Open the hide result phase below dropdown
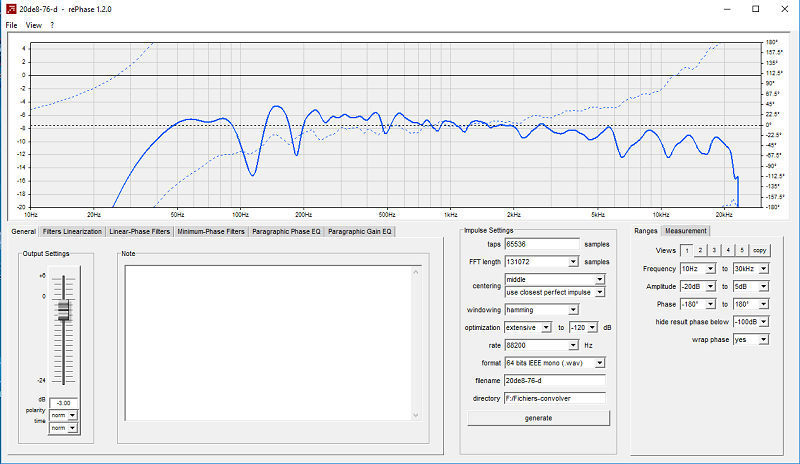 pyautogui.click(x=751, y=322)
